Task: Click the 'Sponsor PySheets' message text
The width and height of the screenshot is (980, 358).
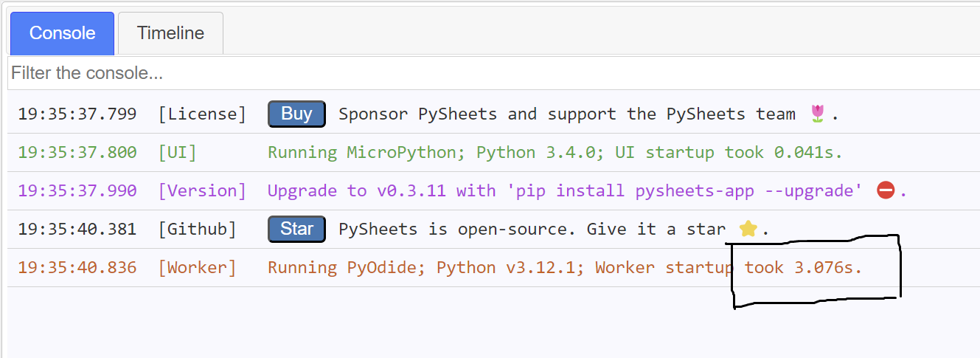Action: pos(566,114)
